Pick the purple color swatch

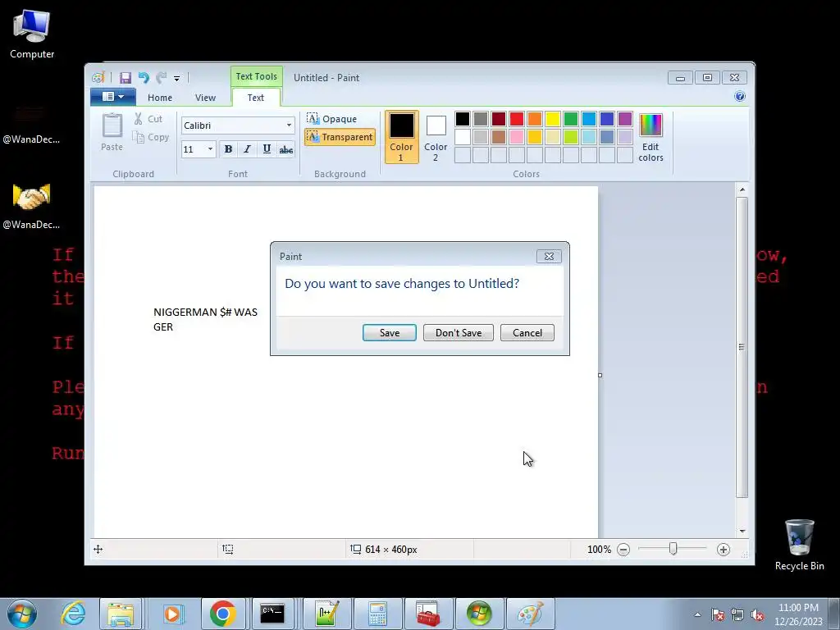coord(624,119)
